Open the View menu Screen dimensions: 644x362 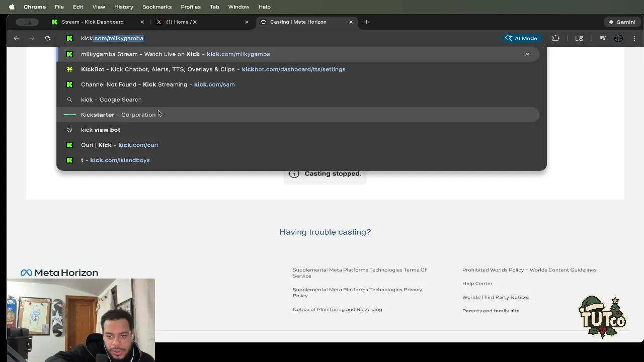(x=99, y=7)
